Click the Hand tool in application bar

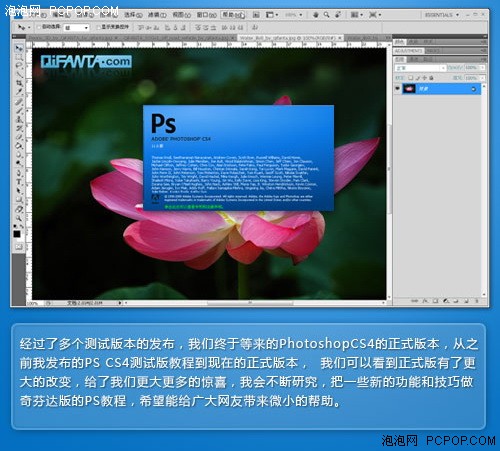click(x=315, y=15)
